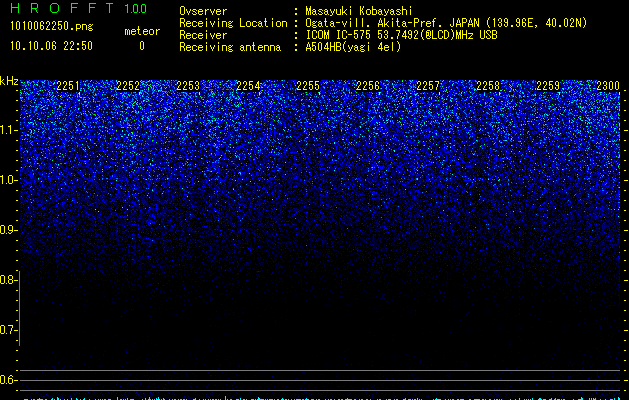Select the observer name Masayuki Kobayashi
Screen dimensions: 629x400
[359, 11]
